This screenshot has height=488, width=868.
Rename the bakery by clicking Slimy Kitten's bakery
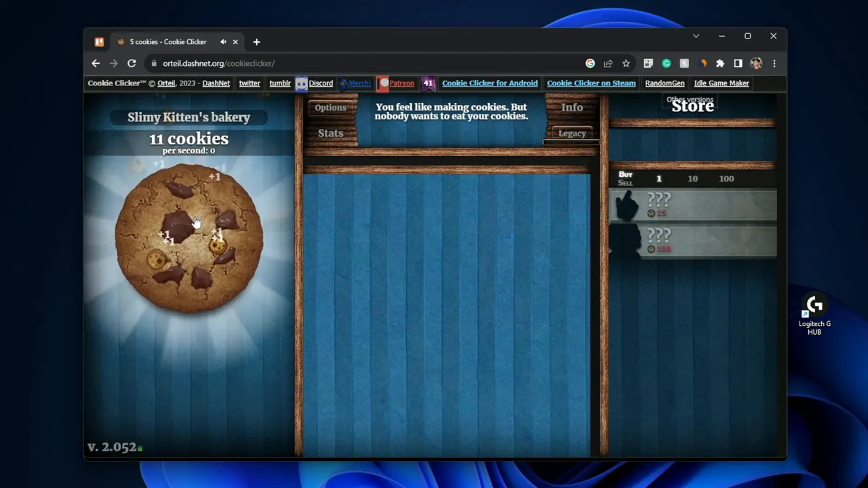189,117
